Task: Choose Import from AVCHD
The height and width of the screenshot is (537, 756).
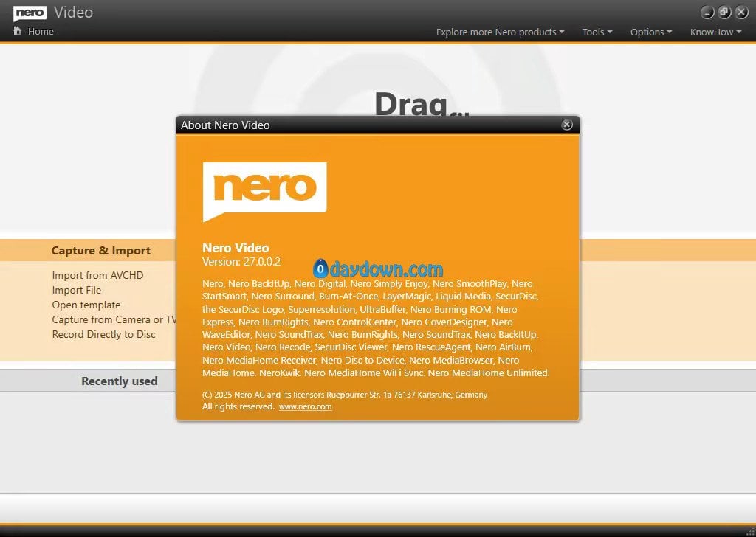Action: 97,275
